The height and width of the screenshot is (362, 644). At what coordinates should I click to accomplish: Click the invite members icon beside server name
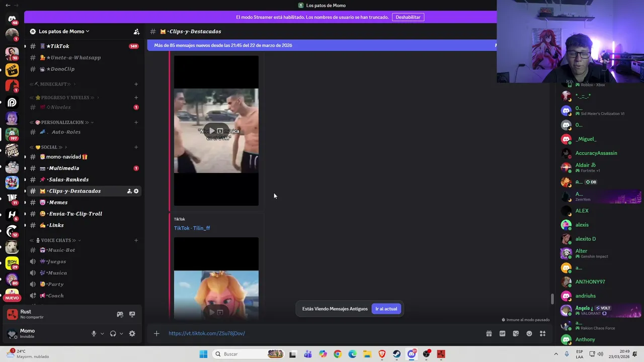[x=136, y=31]
